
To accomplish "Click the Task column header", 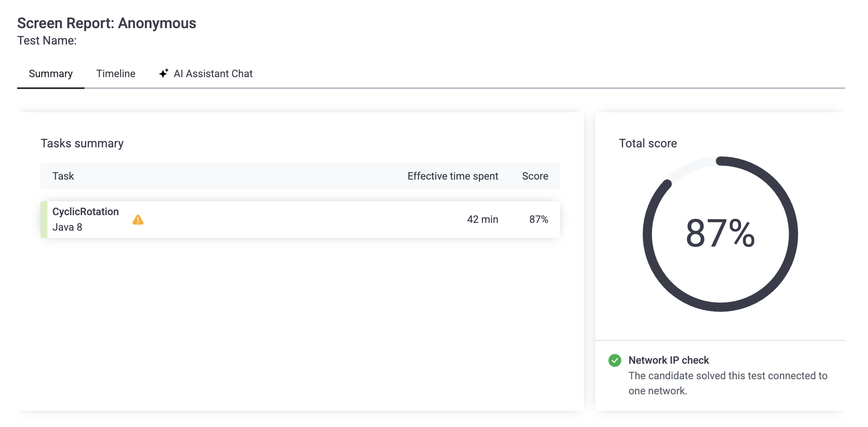I will 63,176.
